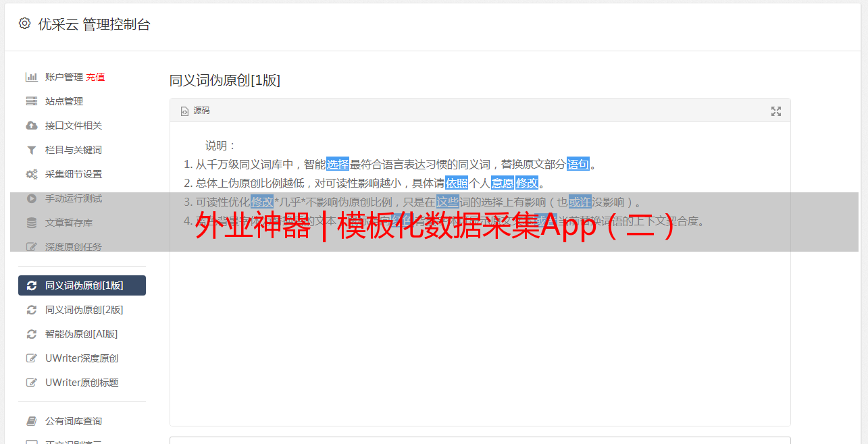Open UWriter原创标题 page
This screenshot has width=868, height=444.
(x=82, y=383)
